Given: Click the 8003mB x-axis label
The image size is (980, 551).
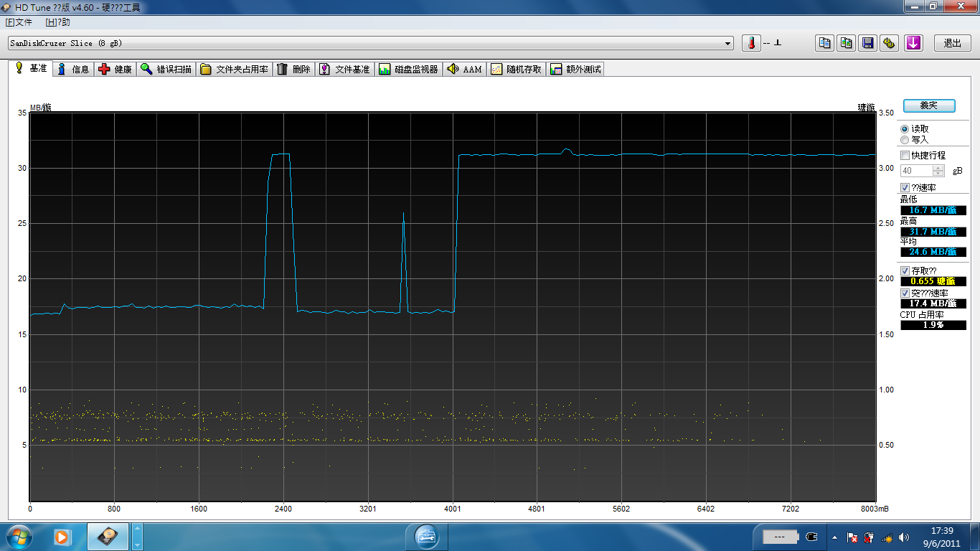Looking at the screenshot, I should pyautogui.click(x=875, y=509).
